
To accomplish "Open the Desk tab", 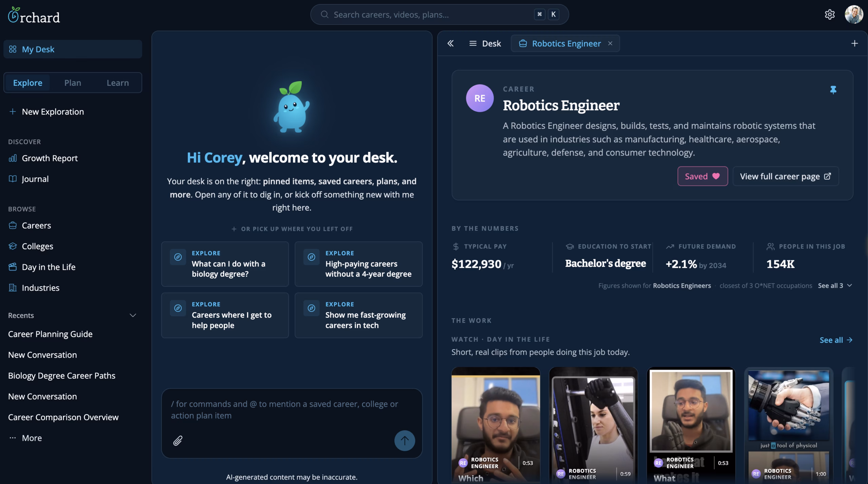I will 485,43.
